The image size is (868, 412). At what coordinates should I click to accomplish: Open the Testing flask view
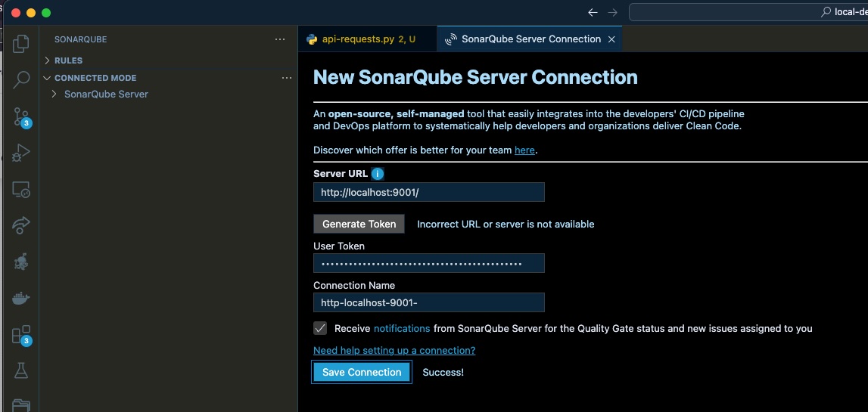(x=21, y=370)
